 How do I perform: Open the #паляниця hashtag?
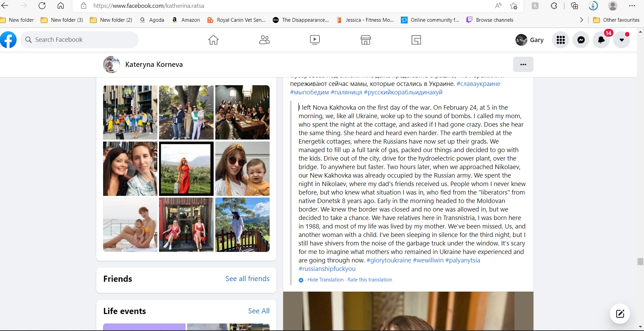(x=346, y=92)
